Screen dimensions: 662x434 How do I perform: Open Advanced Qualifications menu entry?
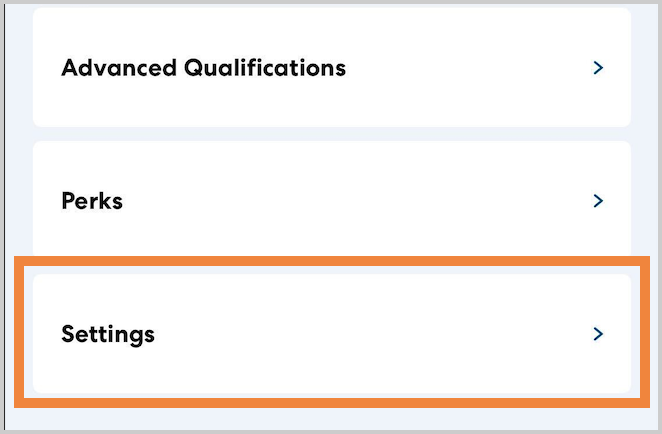(331, 68)
